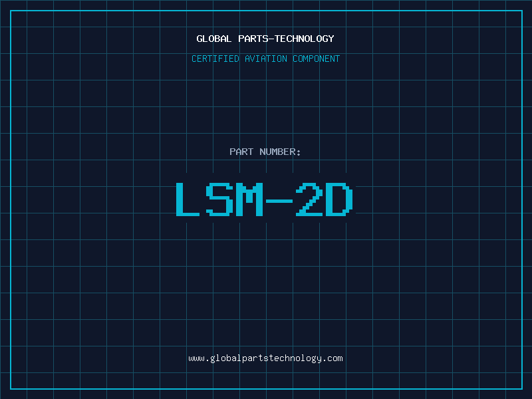Select the CERTIFIED AVIATION COMPONENT subtitle
The height and width of the screenshot is (399, 532).
(x=265, y=59)
